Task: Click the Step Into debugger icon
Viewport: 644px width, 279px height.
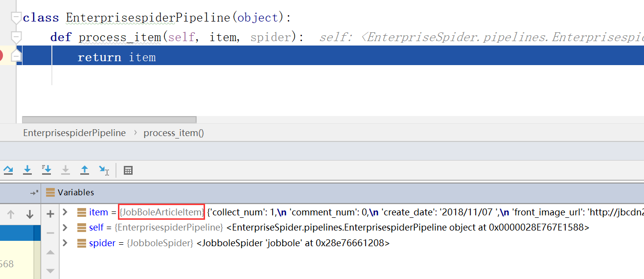Action: (27, 170)
